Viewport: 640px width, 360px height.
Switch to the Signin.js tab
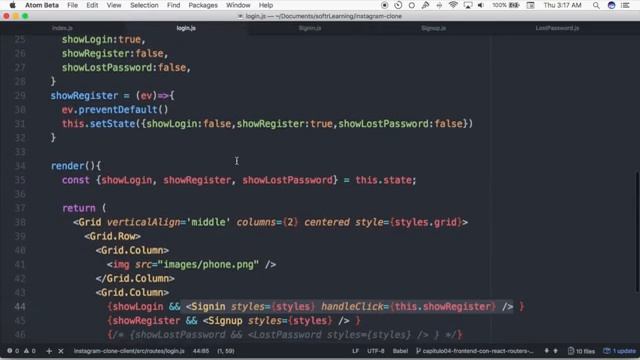pyautogui.click(x=310, y=28)
